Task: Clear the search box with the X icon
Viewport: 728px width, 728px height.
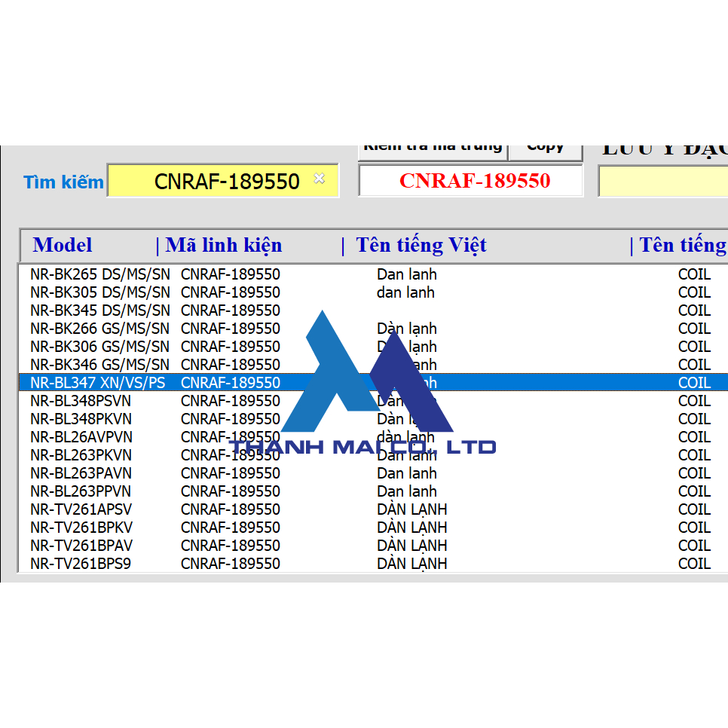Action: pos(319,179)
